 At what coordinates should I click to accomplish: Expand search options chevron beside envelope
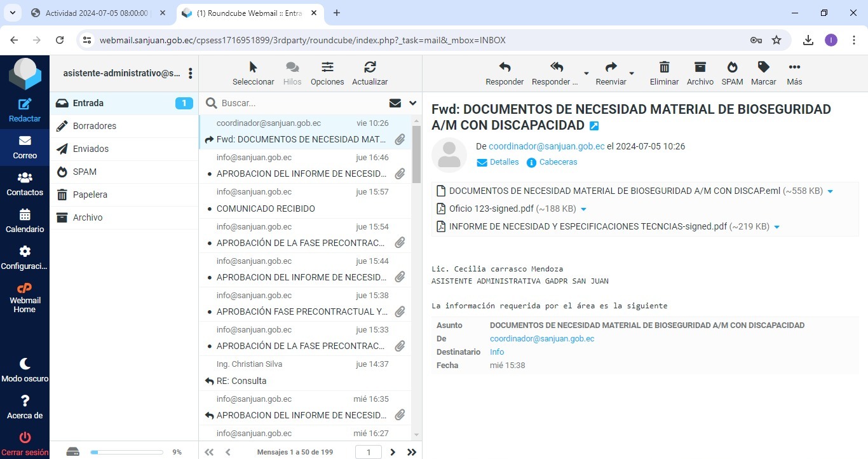pos(413,103)
